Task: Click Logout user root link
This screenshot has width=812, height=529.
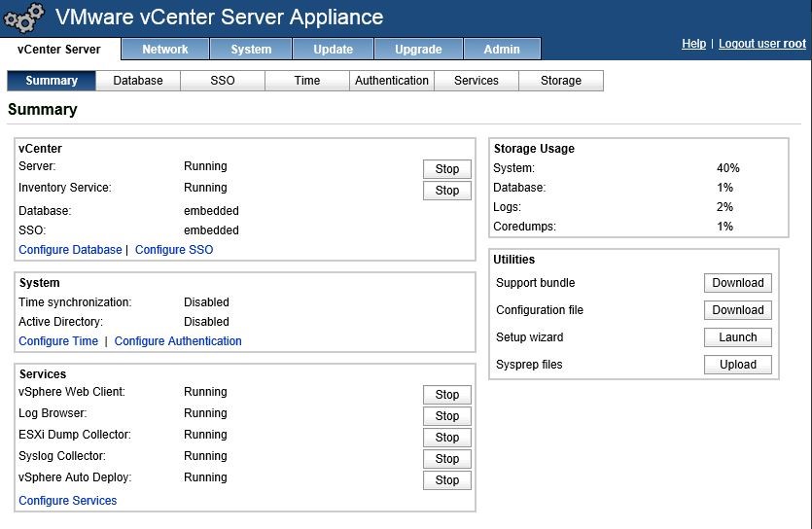Action: pyautogui.click(x=762, y=44)
